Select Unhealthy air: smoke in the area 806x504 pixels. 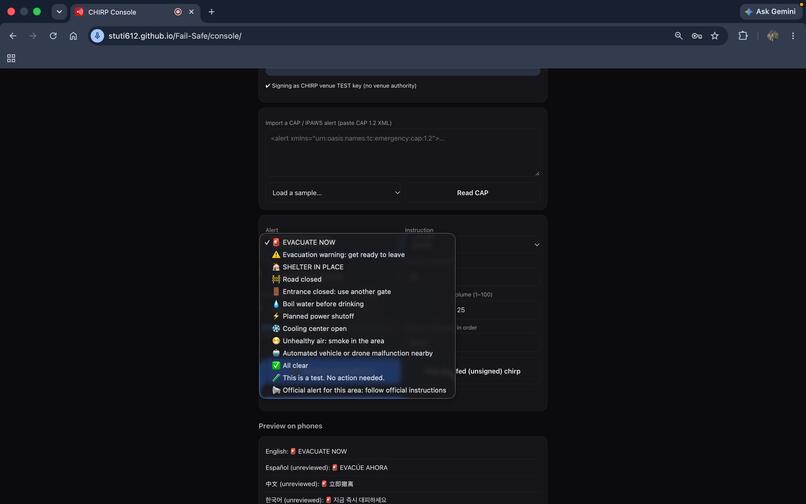coord(357,341)
